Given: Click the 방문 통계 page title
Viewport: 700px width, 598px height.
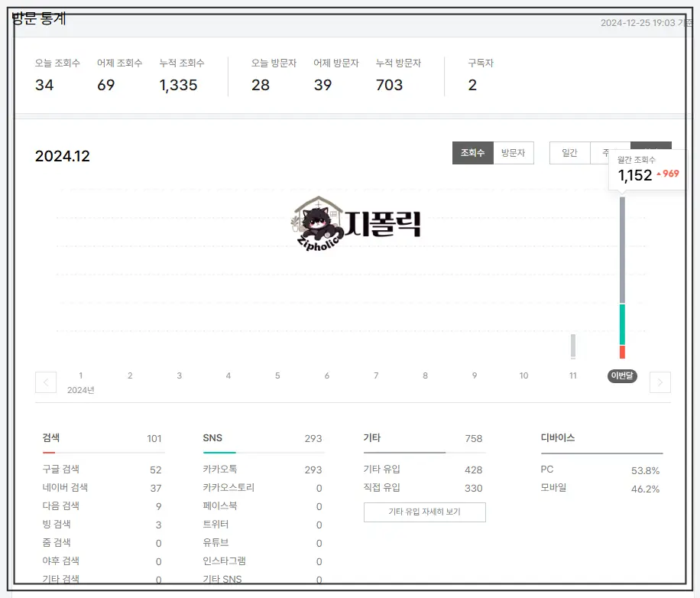Looking at the screenshot, I should pyautogui.click(x=37, y=17).
